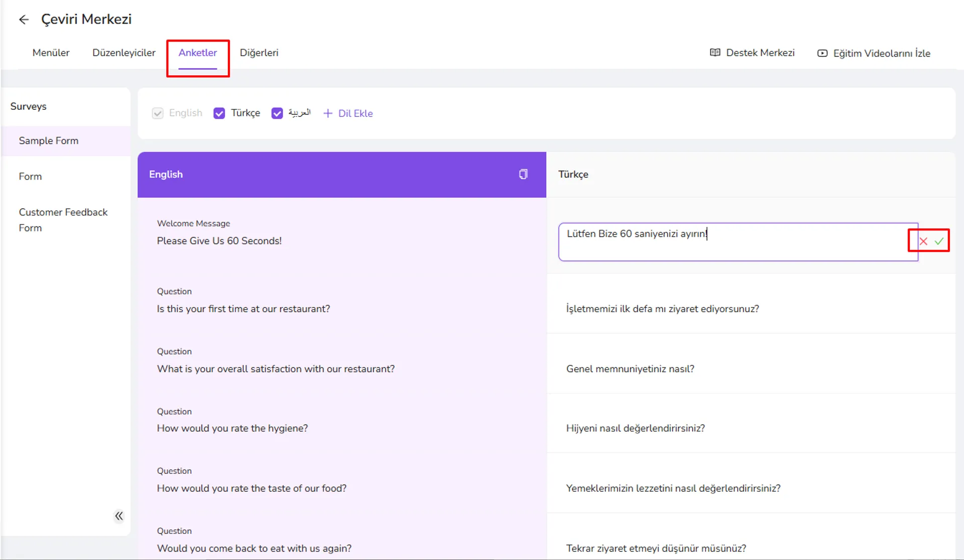
Task: Collapse the Surveys sidebar with double chevron
Action: (x=119, y=516)
